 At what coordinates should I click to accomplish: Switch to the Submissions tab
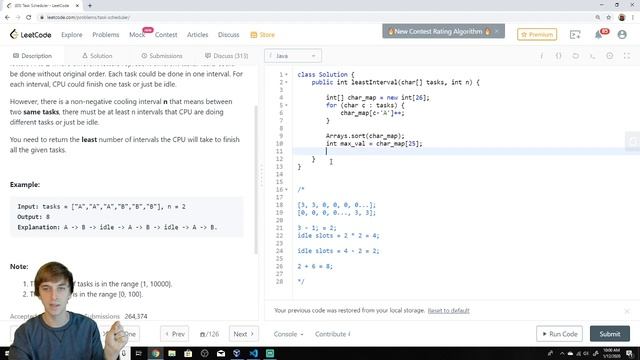coord(162,56)
